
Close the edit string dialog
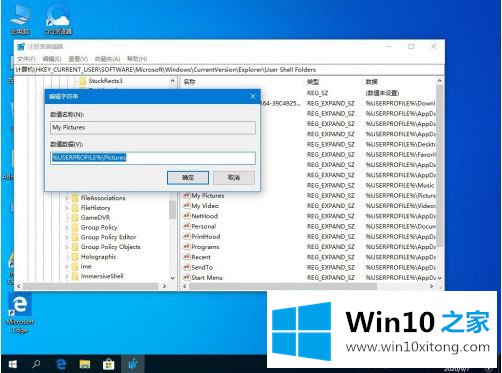point(253,96)
